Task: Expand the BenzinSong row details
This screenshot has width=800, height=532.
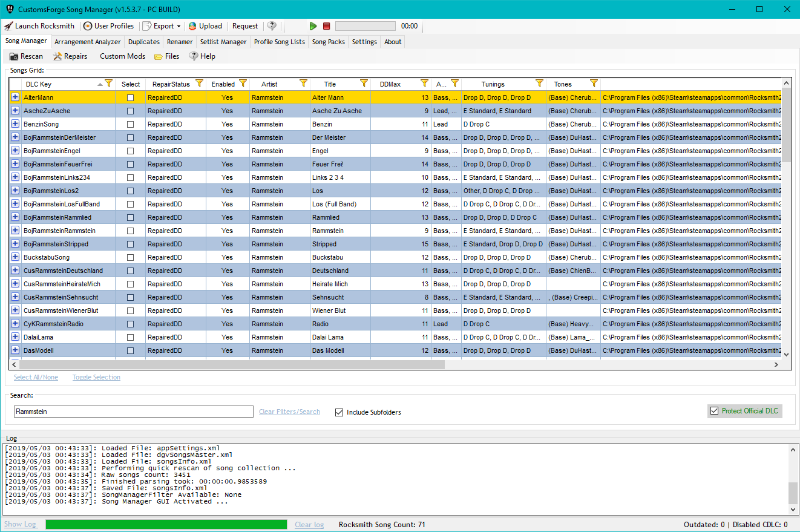Action: pos(14,124)
